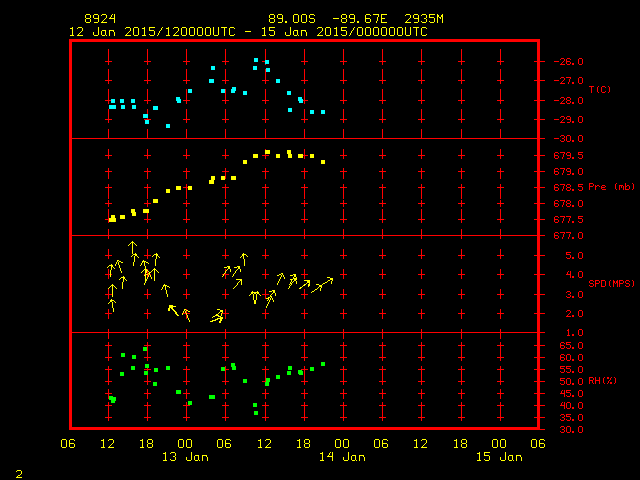Image resolution: width=640 pixels, height=480 pixels.
Task: Click the 678.0 pressure tick label
Action: (568, 204)
